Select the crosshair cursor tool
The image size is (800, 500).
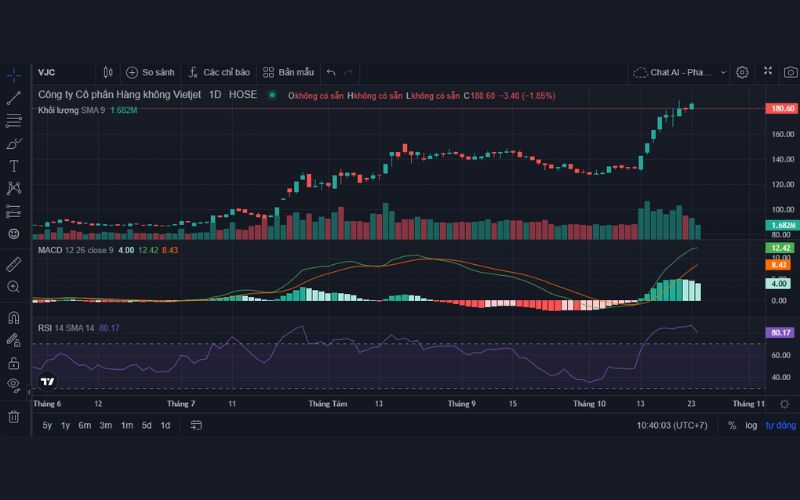coord(14,75)
